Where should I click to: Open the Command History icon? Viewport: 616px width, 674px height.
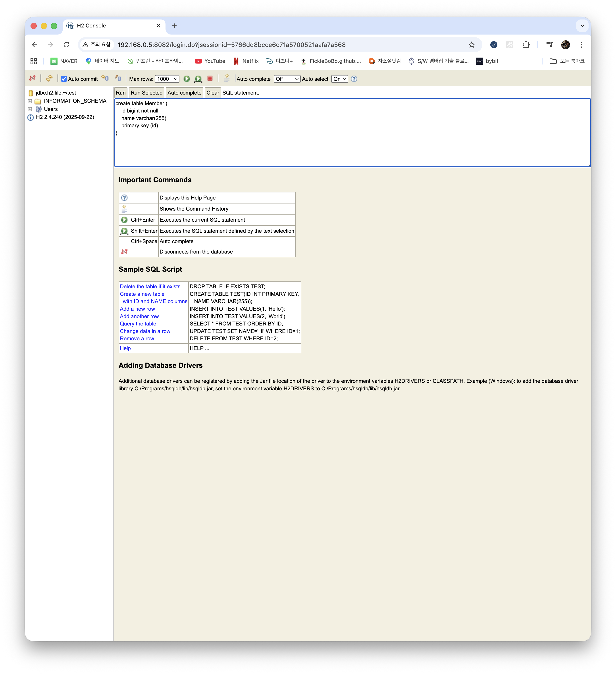227,78
